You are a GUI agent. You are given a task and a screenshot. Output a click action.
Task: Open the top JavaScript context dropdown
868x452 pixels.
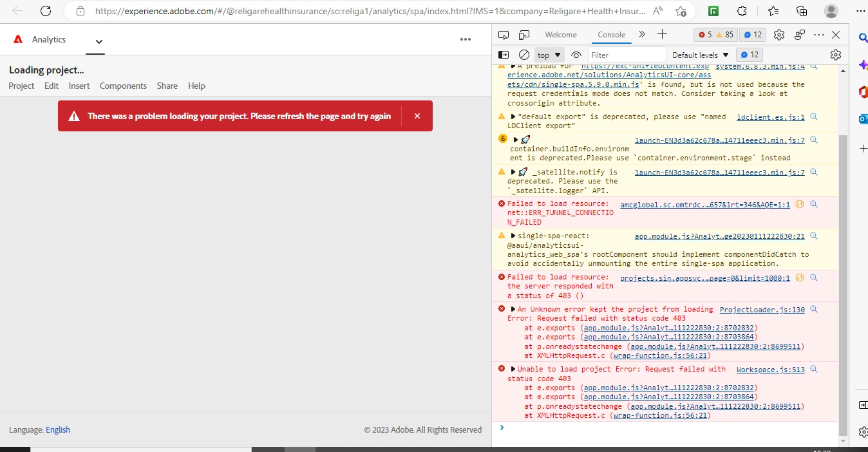click(549, 55)
